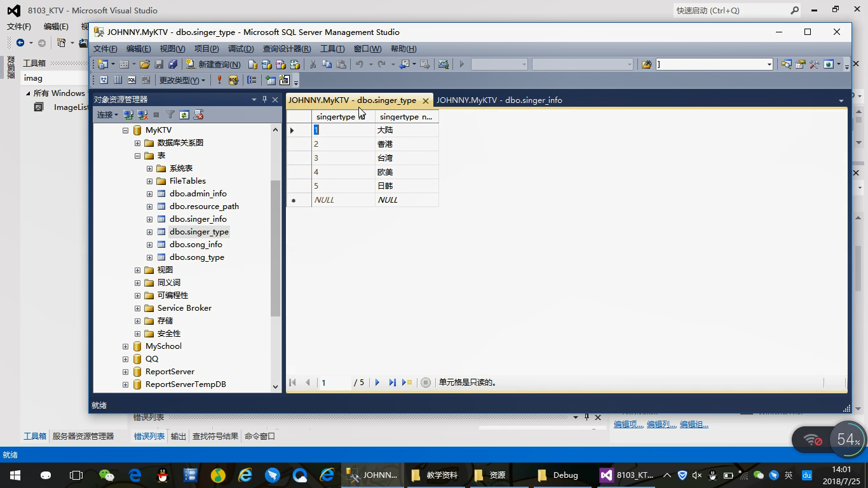Click the Windows Start button
Viewport: 868px width, 488px height.
(15, 475)
